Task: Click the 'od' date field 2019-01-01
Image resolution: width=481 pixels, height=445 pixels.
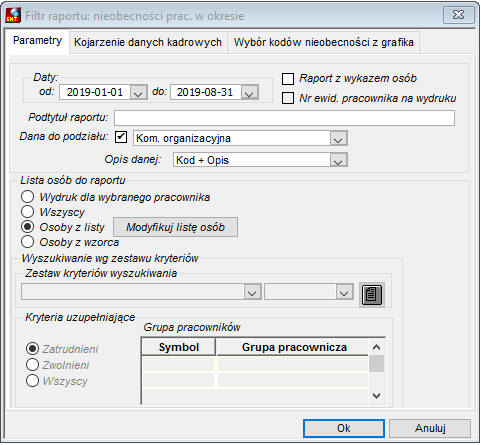Action: click(x=95, y=92)
